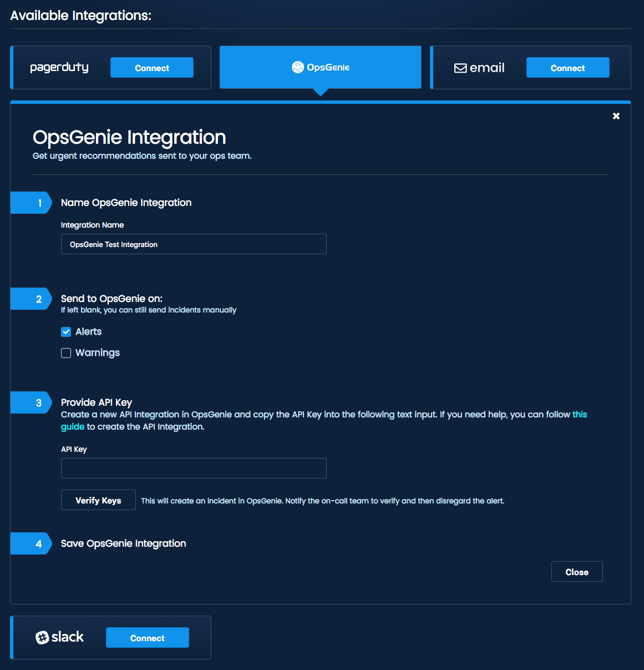Image resolution: width=644 pixels, height=670 pixels.
Task: Click the email envelope icon
Action: [x=460, y=68]
